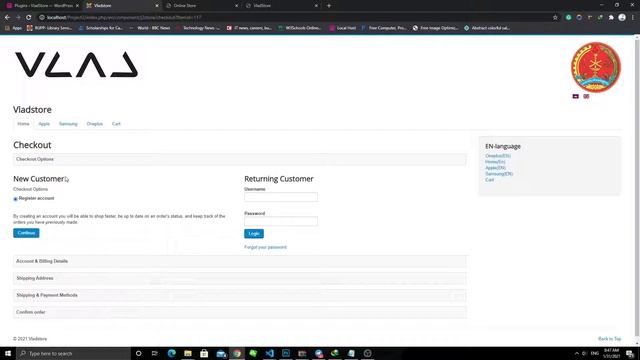
Task: Open Cortana circle on taskbar
Action: tap(138, 353)
